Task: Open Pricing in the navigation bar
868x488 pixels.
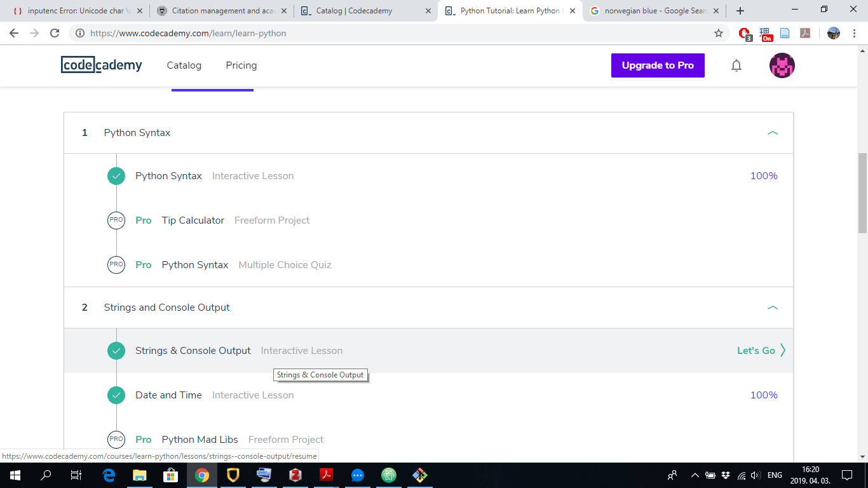Action: coord(241,65)
